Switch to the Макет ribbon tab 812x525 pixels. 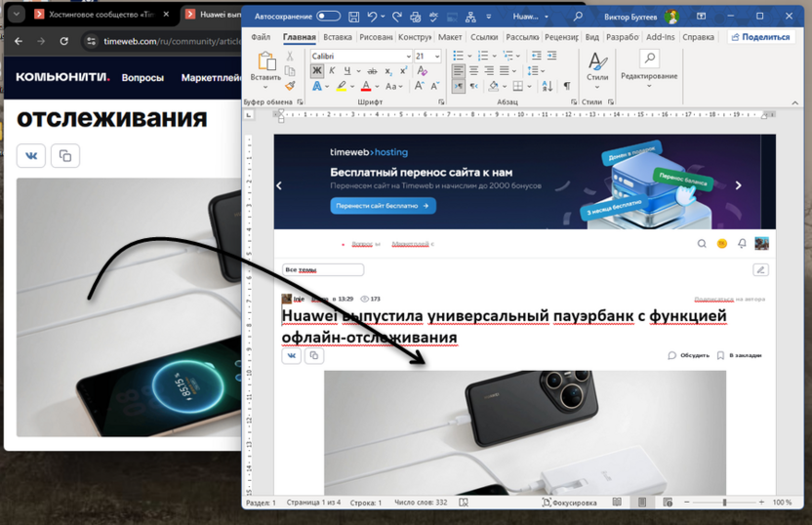point(450,37)
